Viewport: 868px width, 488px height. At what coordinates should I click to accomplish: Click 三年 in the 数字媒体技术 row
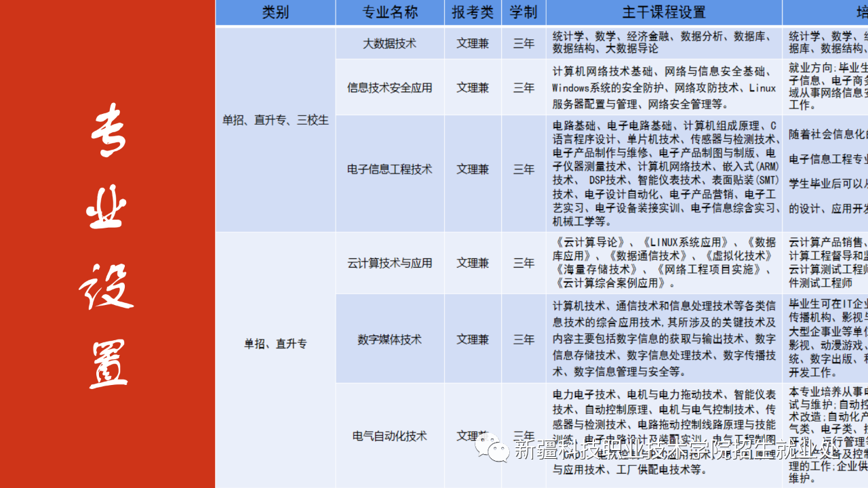pos(524,339)
